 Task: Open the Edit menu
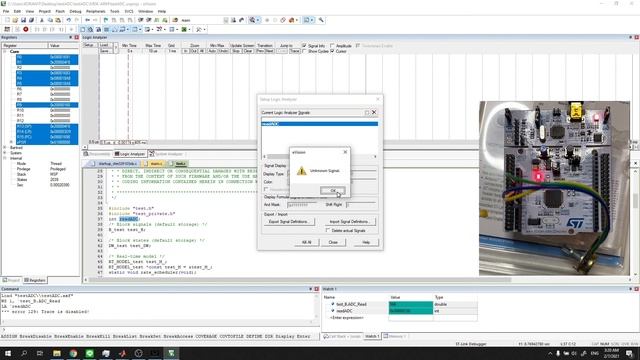point(17,11)
